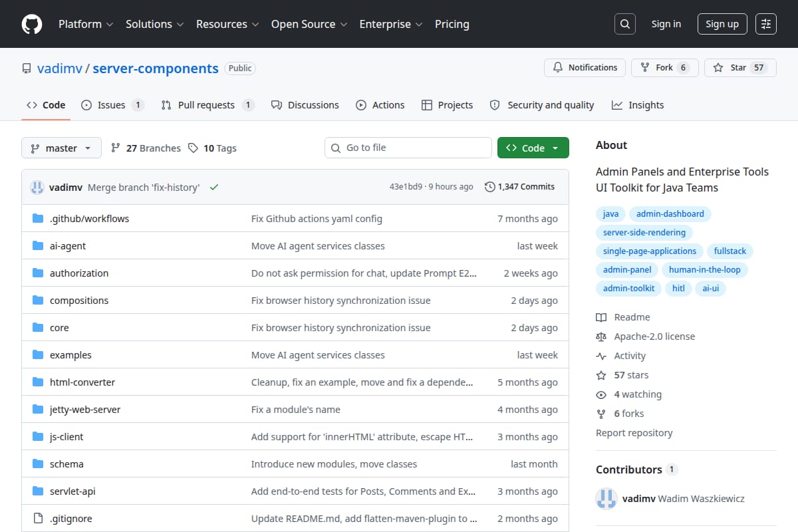Click the green commit status checkmark
The height and width of the screenshot is (532, 798).
(214, 187)
